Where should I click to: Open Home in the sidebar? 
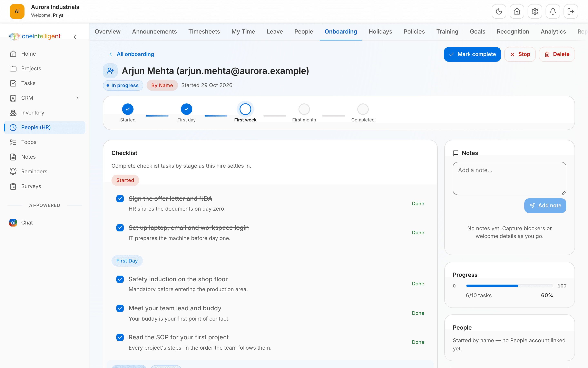tap(45, 54)
